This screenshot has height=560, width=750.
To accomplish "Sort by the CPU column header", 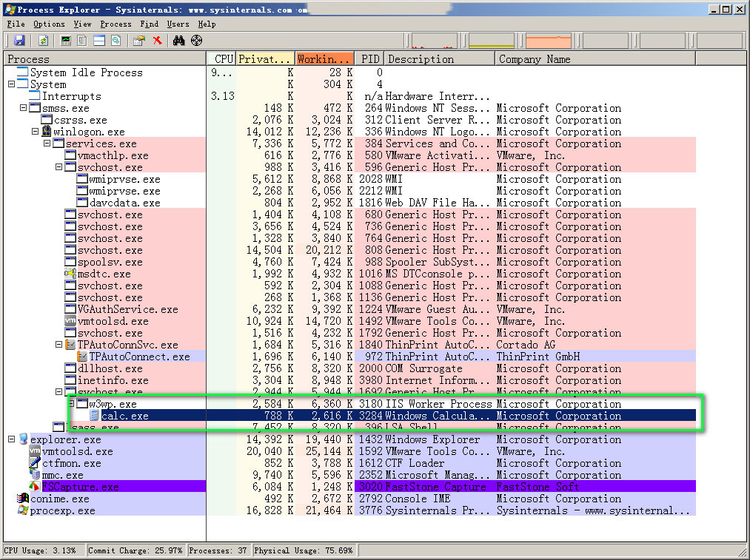I will pos(222,58).
